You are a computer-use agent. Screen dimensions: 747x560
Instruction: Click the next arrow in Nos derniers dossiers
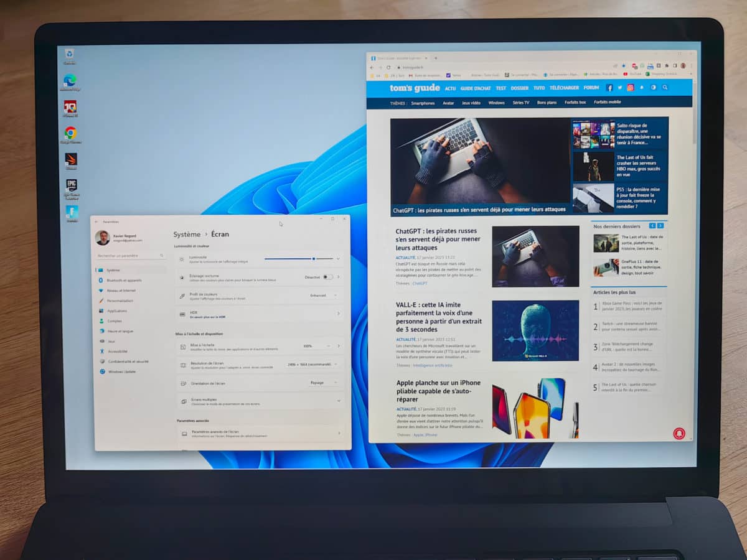coord(659,226)
